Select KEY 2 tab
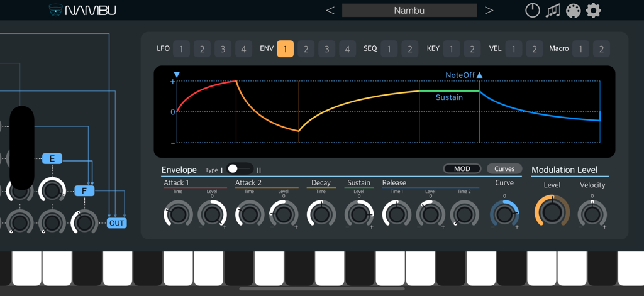The image size is (644, 296). 472,49
